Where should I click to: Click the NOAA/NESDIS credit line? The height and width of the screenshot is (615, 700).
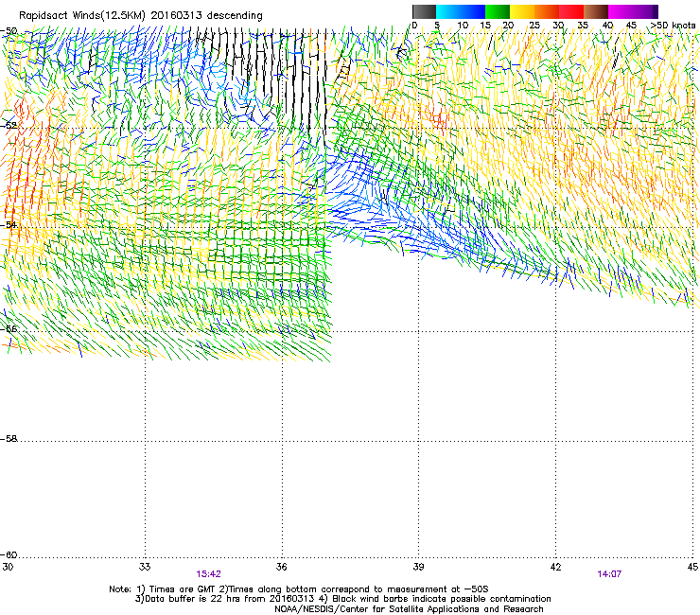[x=409, y=609]
